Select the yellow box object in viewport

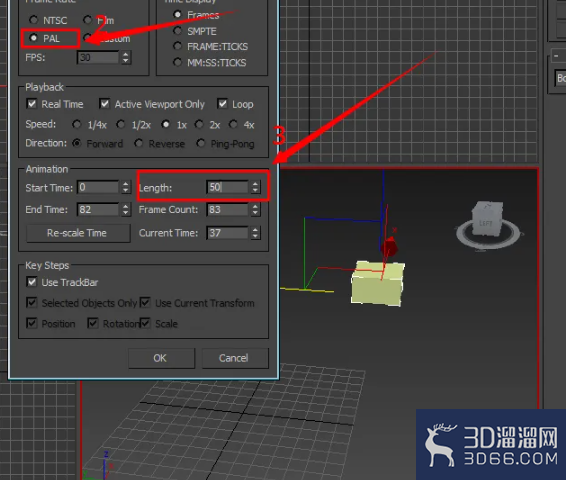coord(377,284)
